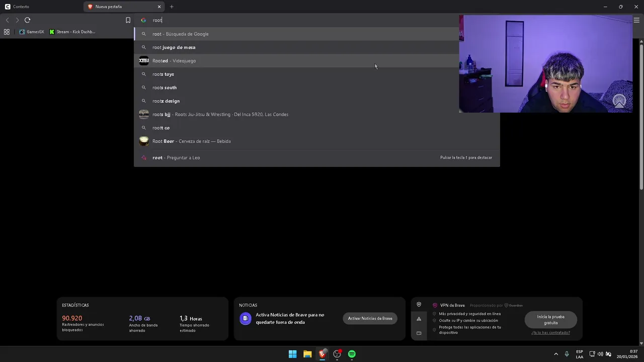Bookmark this page icon
This screenshot has height=362, width=644.
click(128, 20)
